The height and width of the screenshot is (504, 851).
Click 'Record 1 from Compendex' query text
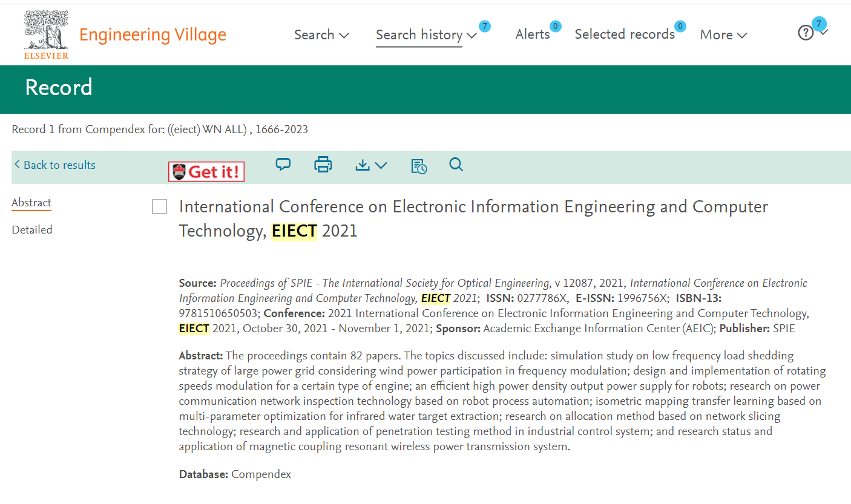[x=160, y=129]
